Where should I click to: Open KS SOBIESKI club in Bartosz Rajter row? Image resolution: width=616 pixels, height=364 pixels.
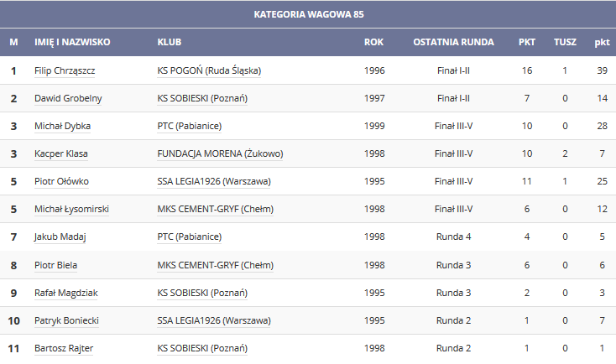[x=202, y=348]
